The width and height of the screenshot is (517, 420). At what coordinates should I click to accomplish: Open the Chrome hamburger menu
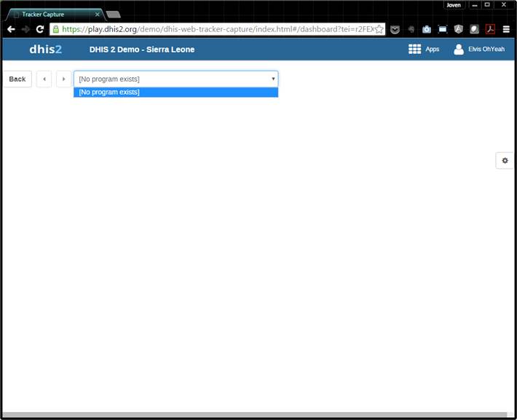(x=506, y=29)
